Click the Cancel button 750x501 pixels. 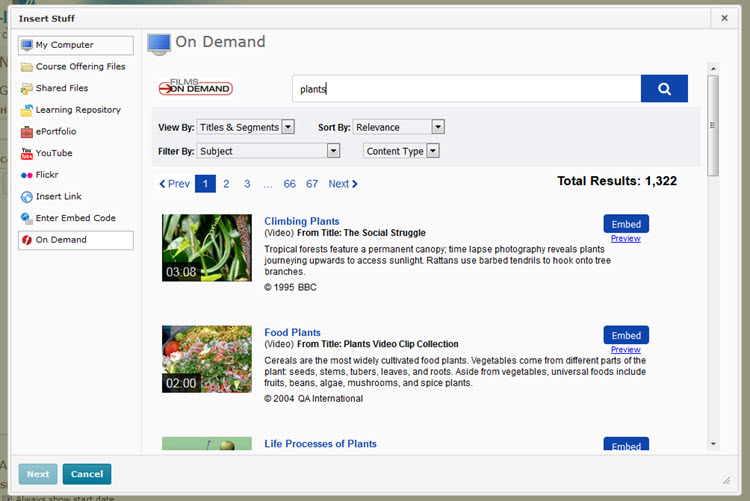point(87,474)
